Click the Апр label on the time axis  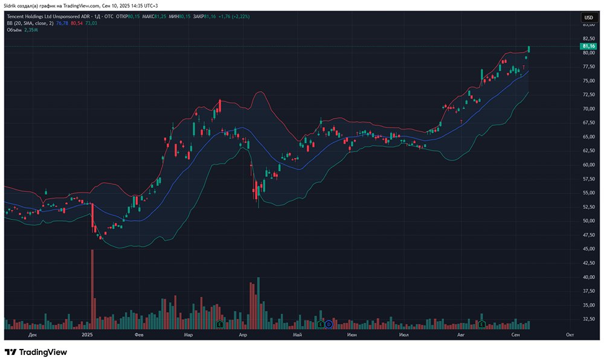[243, 335]
